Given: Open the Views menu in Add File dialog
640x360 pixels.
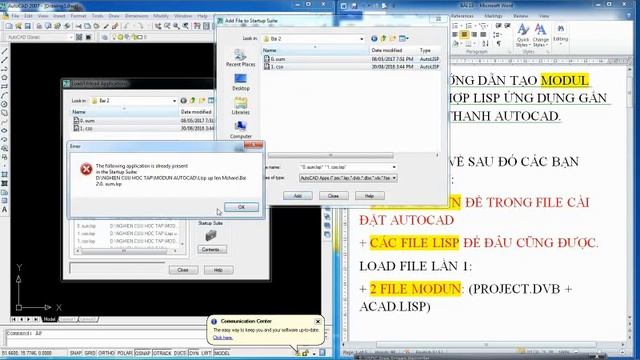Looking at the screenshot, I should pos(404,38).
